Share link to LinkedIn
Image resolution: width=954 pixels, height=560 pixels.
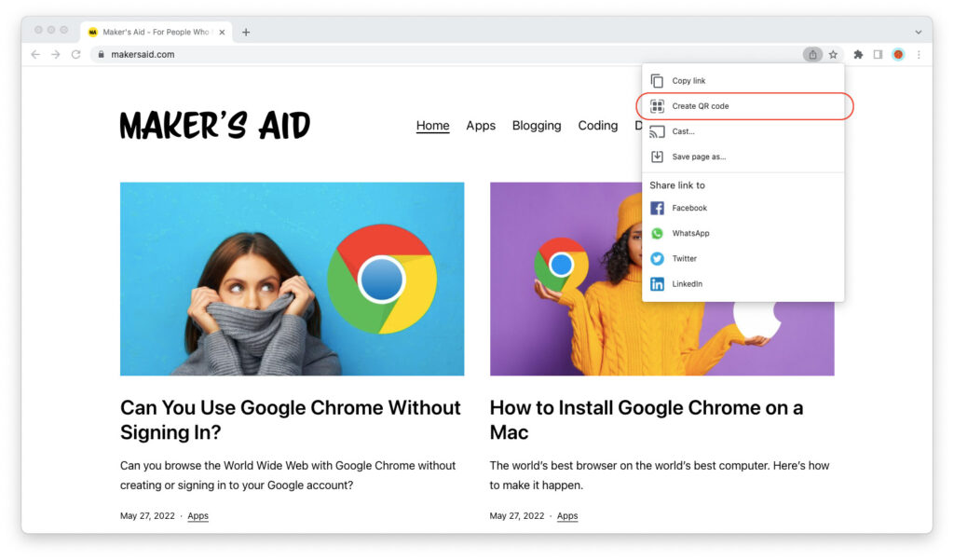click(743, 283)
